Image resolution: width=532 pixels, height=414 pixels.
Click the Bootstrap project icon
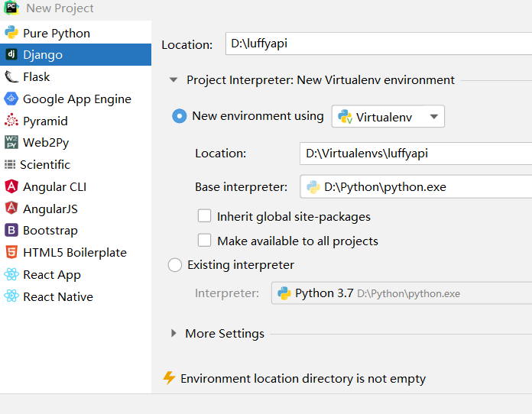coord(11,230)
